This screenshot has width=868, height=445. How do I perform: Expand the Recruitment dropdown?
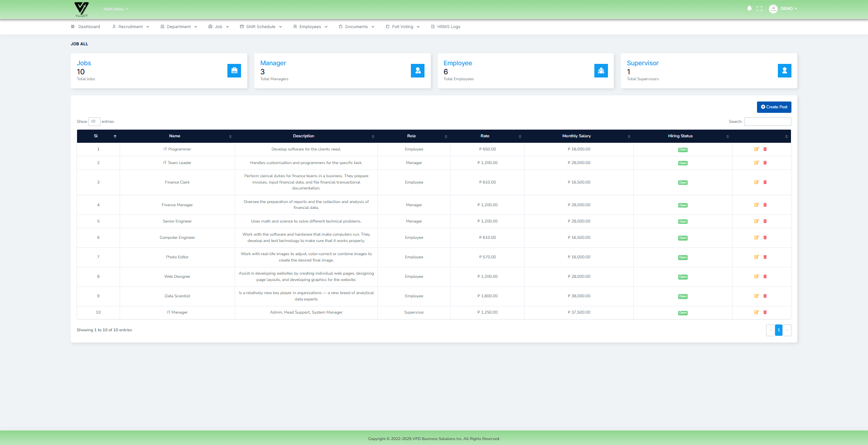click(x=130, y=27)
